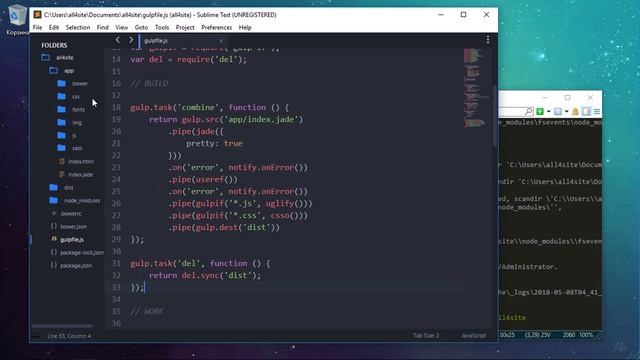Open dropdown arrow next to blue console icon
The width and height of the screenshot is (640, 360).
tap(567, 111)
